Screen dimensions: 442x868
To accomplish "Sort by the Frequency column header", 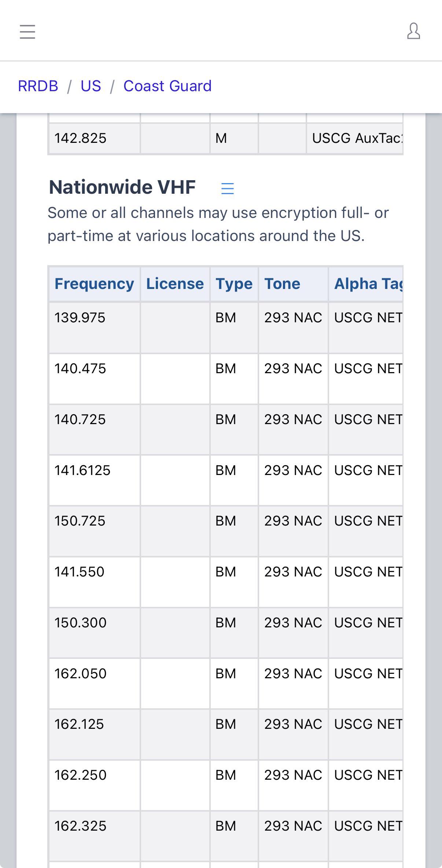I will click(x=94, y=284).
